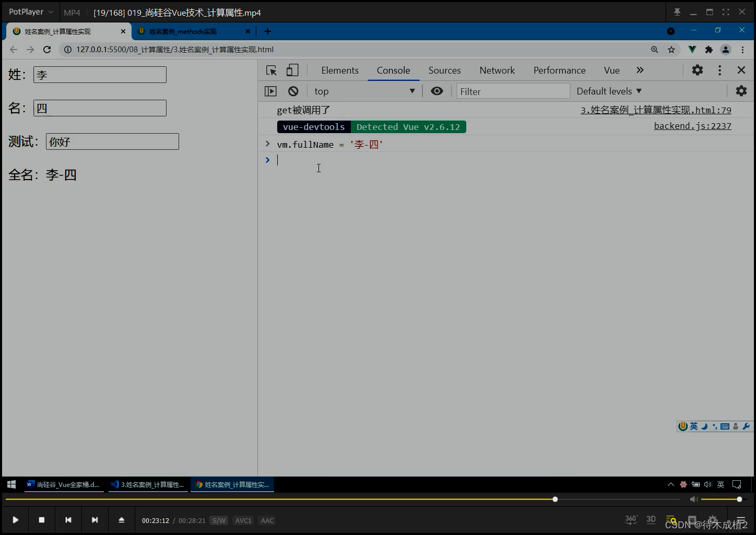This screenshot has height=535, width=756.
Task: Click the AVC1 video codec label
Action: (x=243, y=520)
